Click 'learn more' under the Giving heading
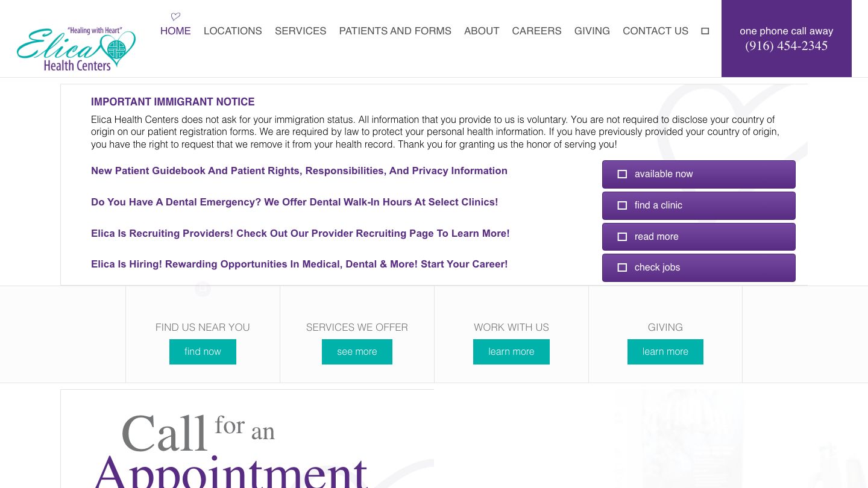868x488 pixels. [665, 352]
